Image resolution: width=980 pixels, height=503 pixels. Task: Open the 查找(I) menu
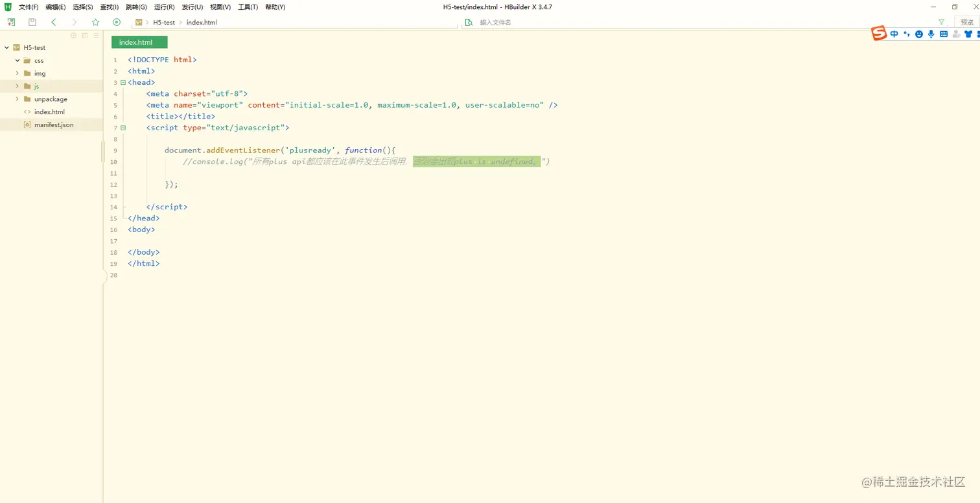pyautogui.click(x=110, y=7)
